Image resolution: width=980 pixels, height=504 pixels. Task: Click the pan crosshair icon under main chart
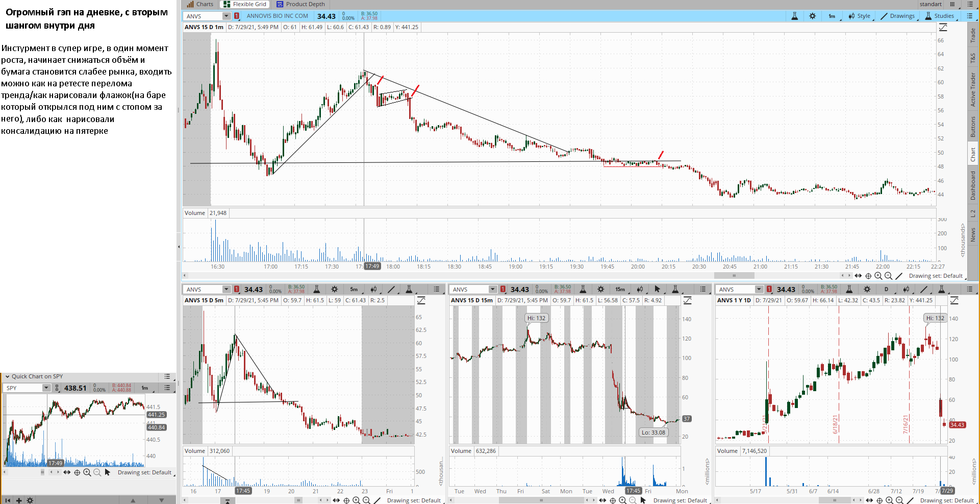(868, 276)
